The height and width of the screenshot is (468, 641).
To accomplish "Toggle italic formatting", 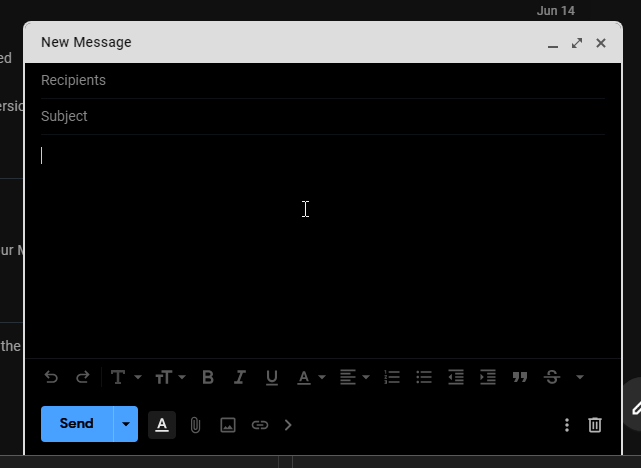I will click(240, 377).
